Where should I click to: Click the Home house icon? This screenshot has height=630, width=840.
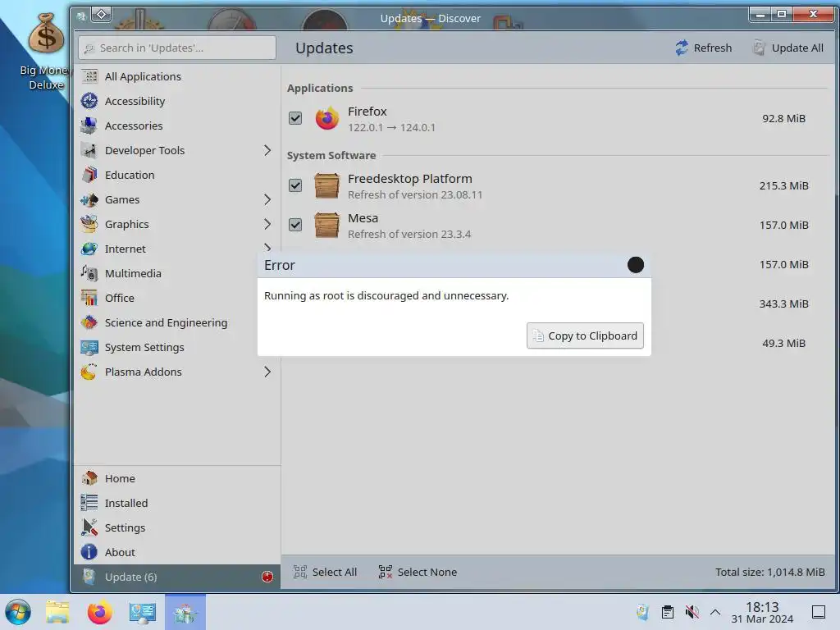[x=89, y=478]
